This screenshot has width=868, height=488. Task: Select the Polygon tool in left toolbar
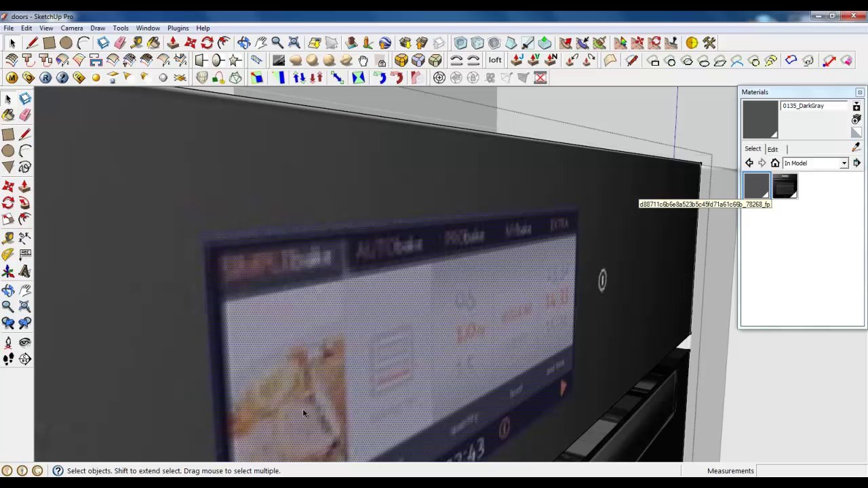pos(8,167)
